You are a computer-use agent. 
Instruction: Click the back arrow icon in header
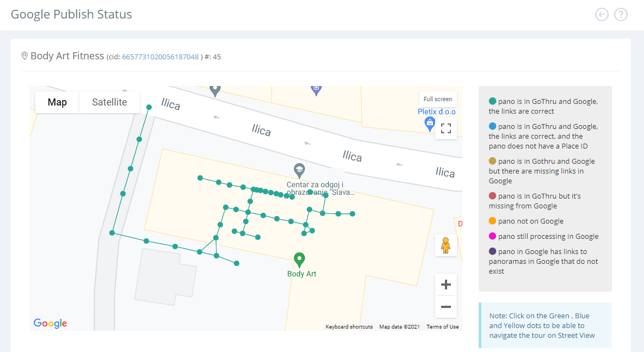pos(602,15)
